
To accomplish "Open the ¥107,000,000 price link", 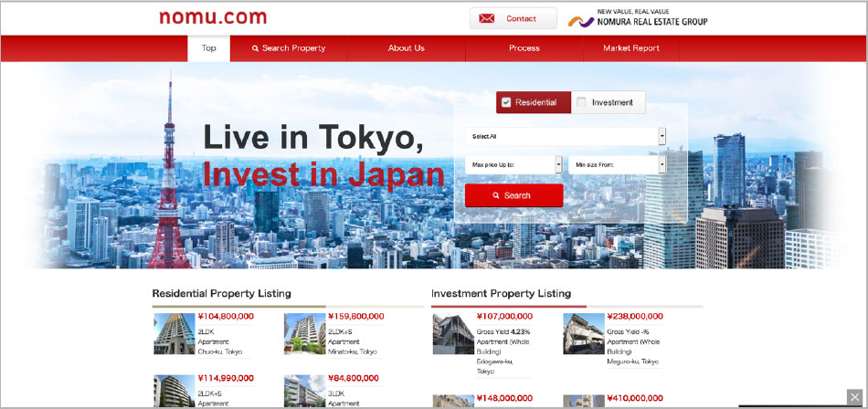I will [505, 317].
